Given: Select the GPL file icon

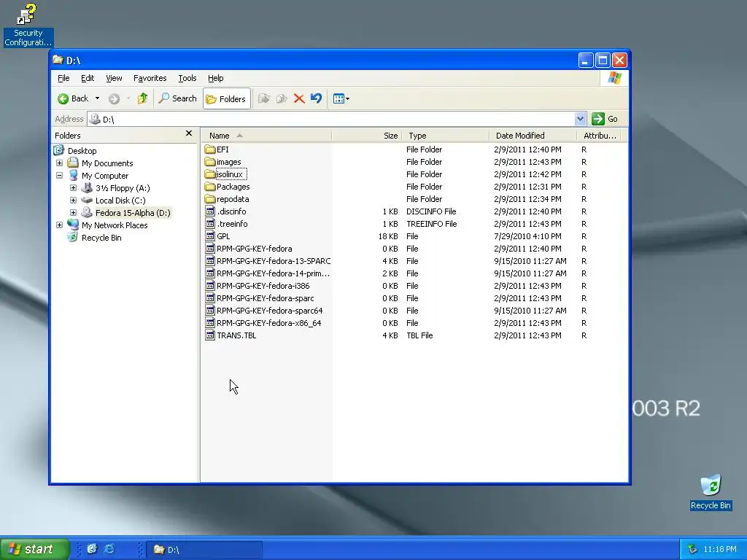Looking at the screenshot, I should pos(210,236).
